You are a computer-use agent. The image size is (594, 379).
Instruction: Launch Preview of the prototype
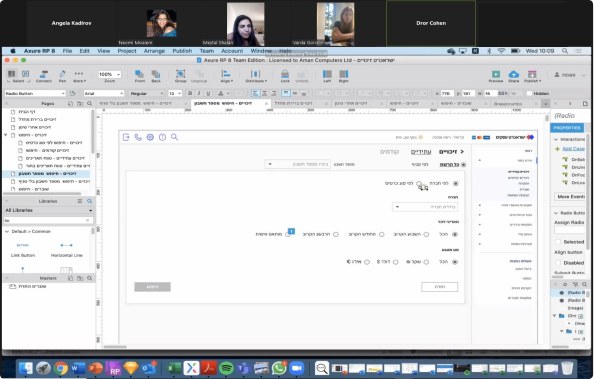[x=496, y=76]
